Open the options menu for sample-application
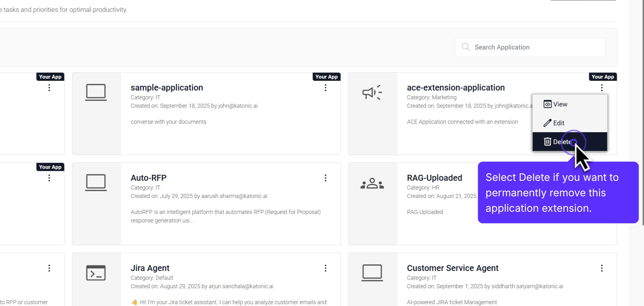The image size is (644, 306). point(325,88)
